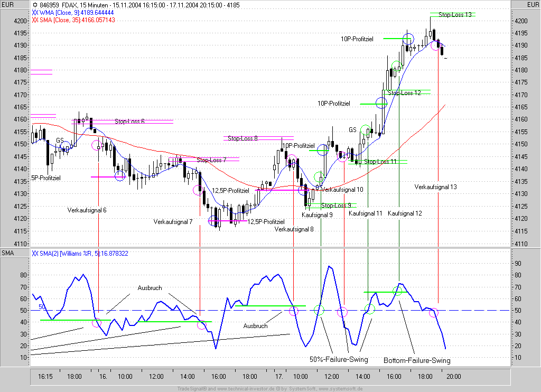Select the Verkaufsignal 13 annotation

(435, 187)
